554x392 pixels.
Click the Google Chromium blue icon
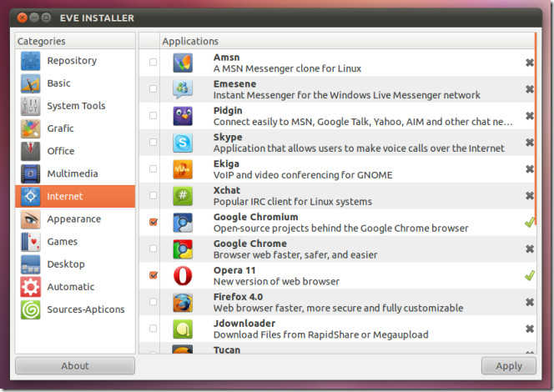[x=183, y=223]
